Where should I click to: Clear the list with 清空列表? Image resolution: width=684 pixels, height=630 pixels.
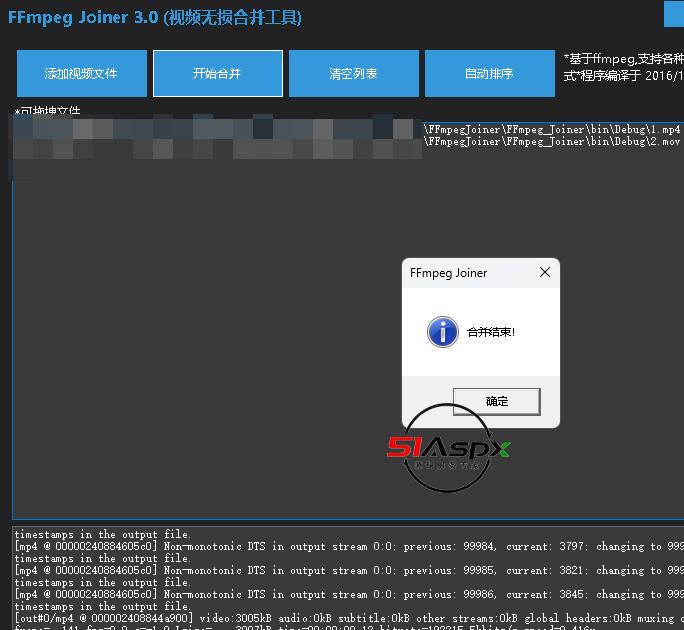[354, 73]
